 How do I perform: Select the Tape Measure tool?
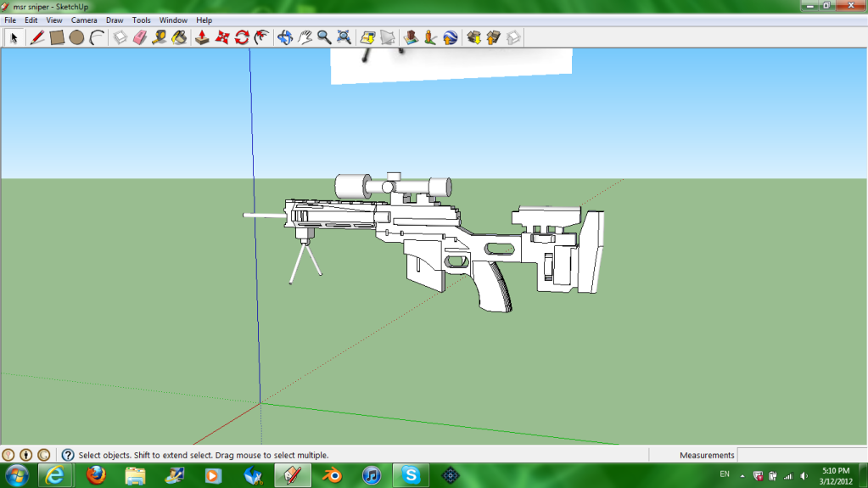point(160,37)
